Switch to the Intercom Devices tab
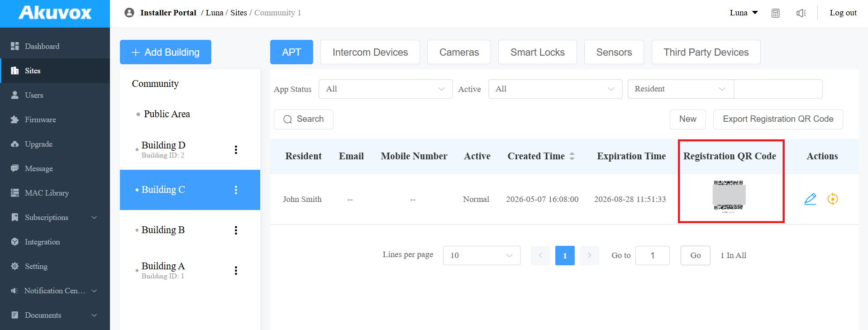This screenshot has width=868, height=330. (x=370, y=53)
